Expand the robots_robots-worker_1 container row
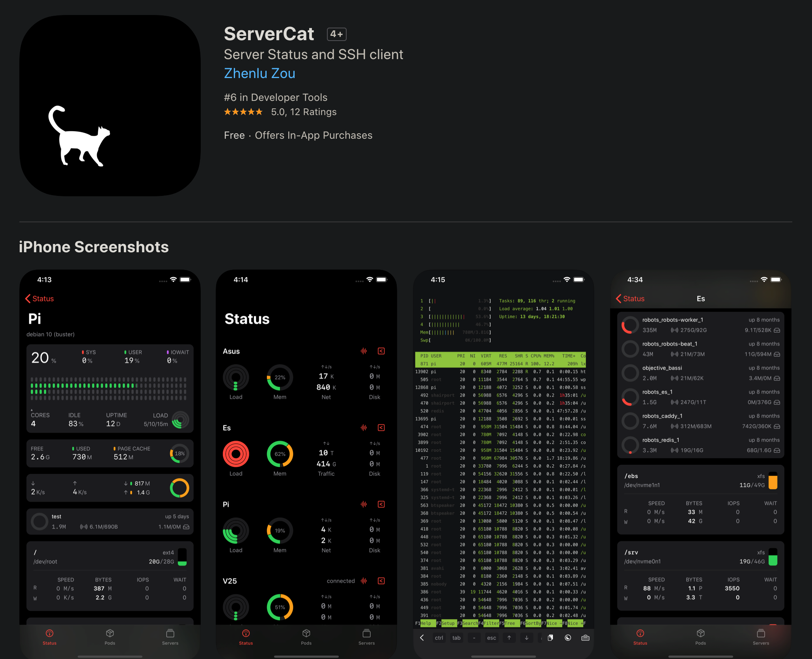812x659 pixels. point(700,325)
